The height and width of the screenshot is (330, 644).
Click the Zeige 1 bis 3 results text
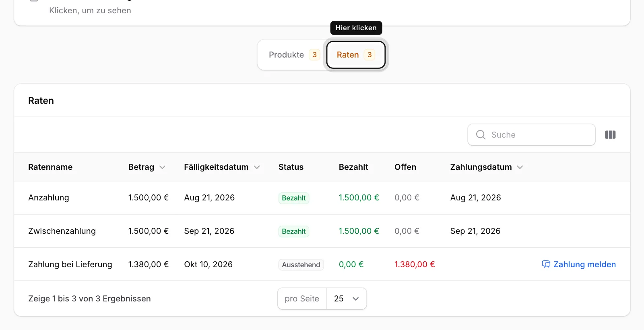point(89,299)
